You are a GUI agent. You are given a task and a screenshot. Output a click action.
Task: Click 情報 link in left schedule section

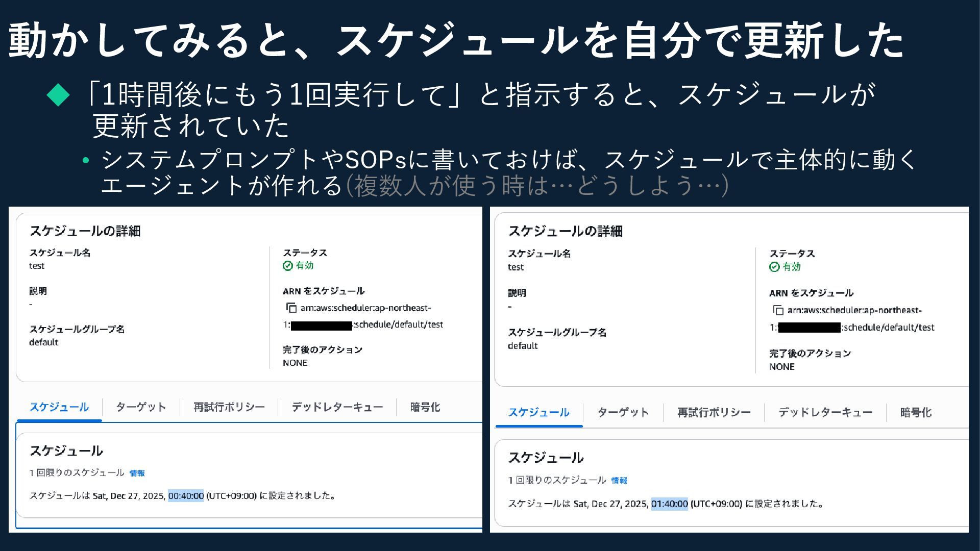pos(137,473)
